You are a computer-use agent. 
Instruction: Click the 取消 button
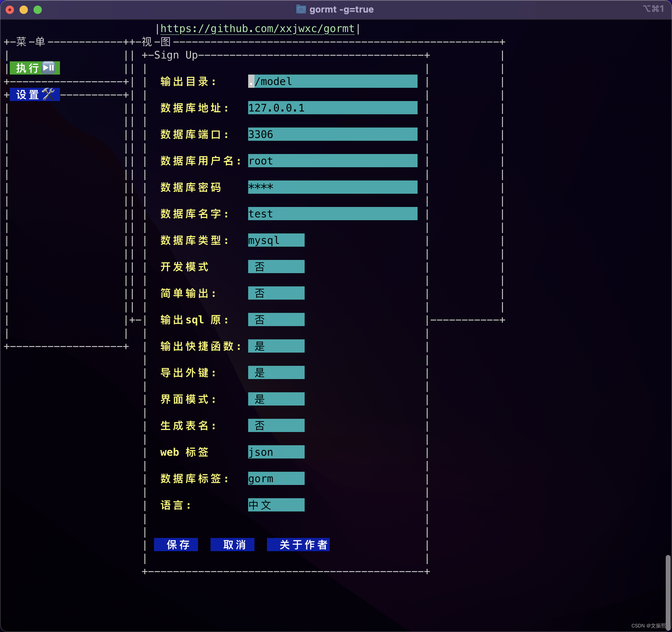pos(232,545)
